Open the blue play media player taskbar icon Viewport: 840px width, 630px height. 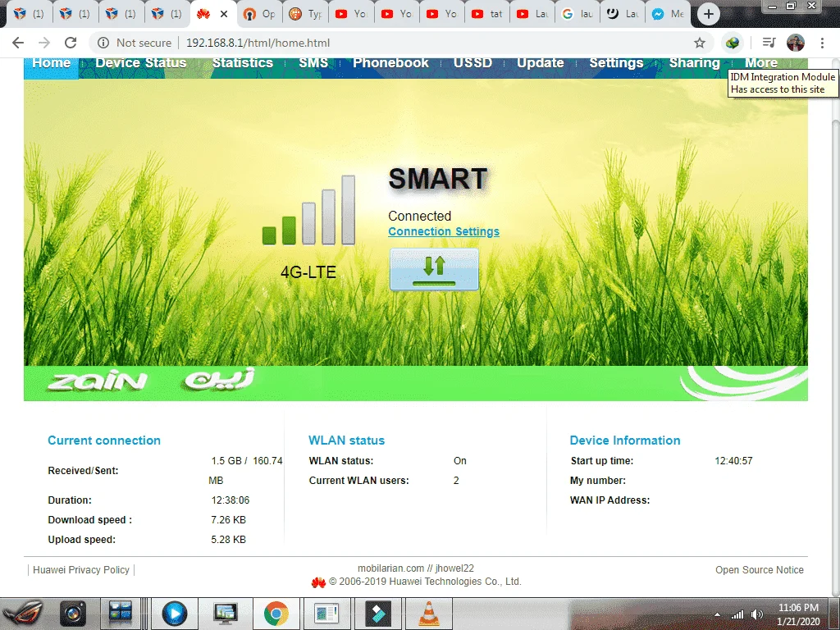[175, 614]
